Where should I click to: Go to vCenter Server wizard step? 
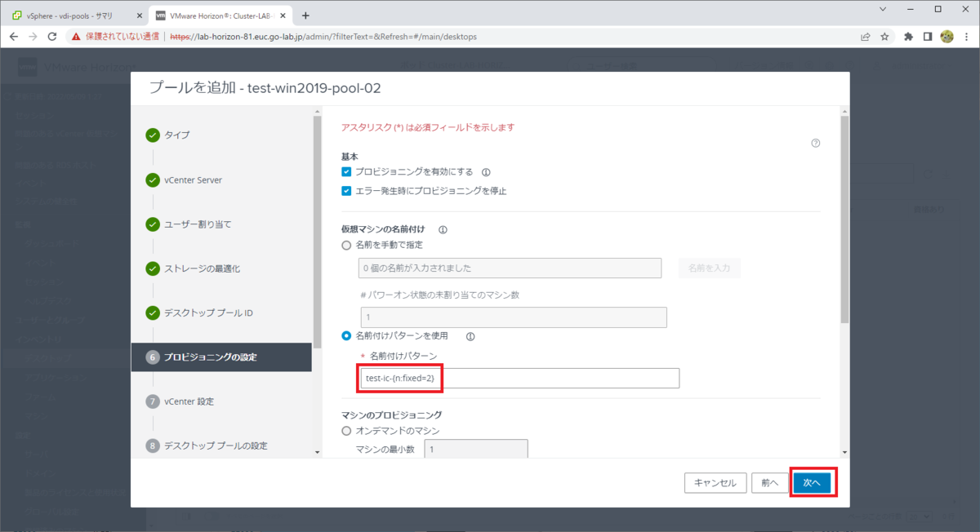pos(193,180)
